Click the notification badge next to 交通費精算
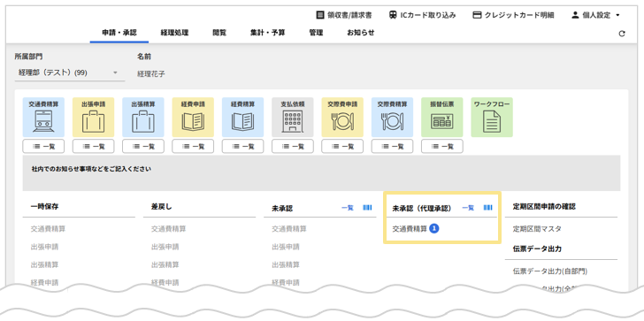 click(x=434, y=229)
